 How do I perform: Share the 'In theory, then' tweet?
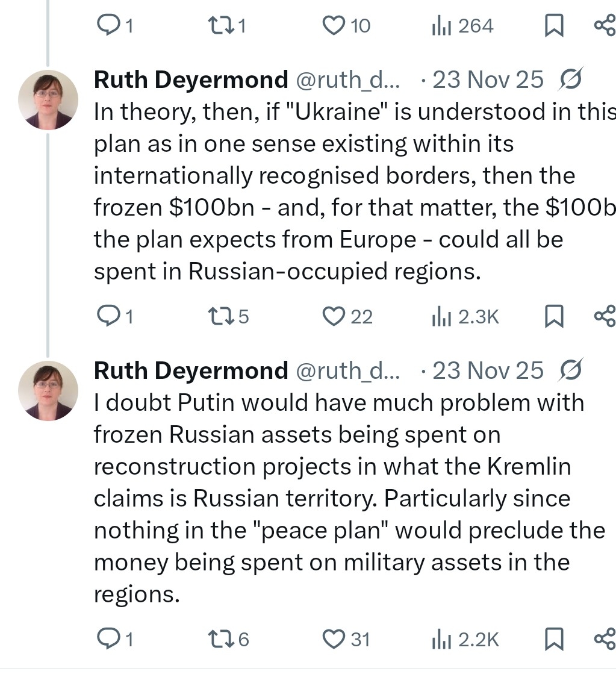click(x=604, y=316)
